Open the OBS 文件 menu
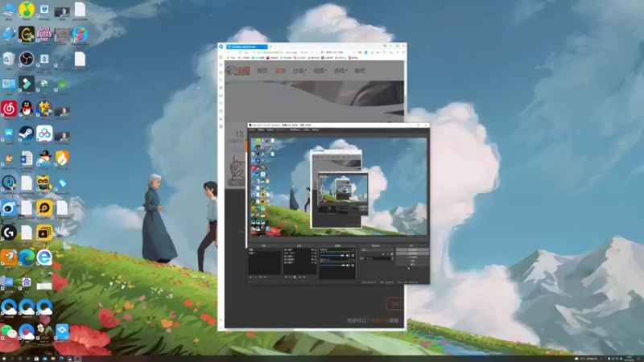644x362 pixels. tap(252, 130)
